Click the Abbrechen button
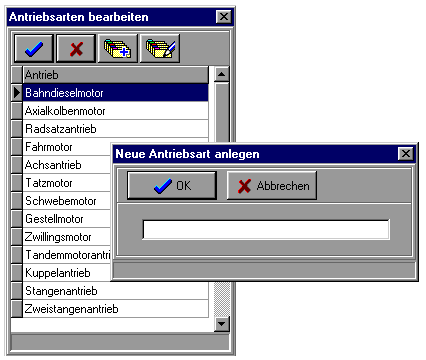426x360 pixels. [272, 186]
